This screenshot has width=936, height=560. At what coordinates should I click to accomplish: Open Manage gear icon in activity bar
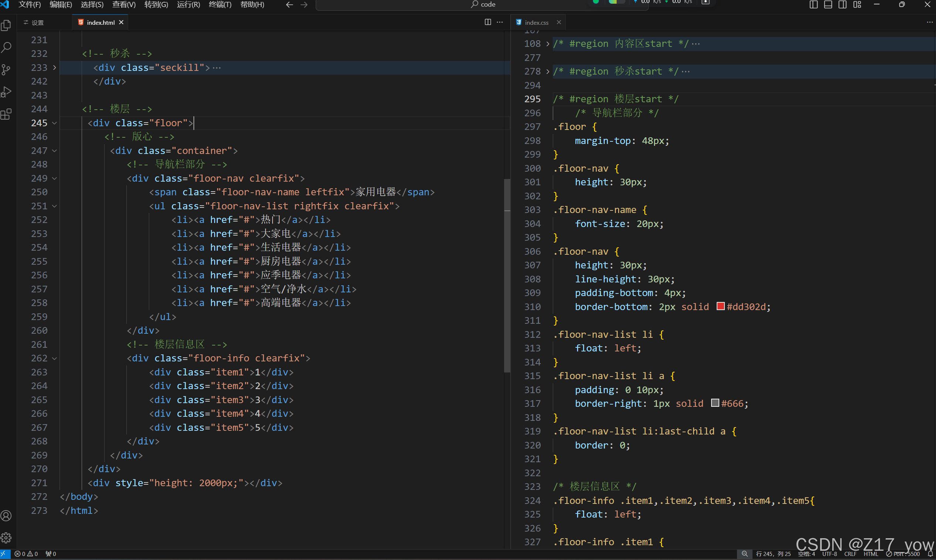coord(6,537)
